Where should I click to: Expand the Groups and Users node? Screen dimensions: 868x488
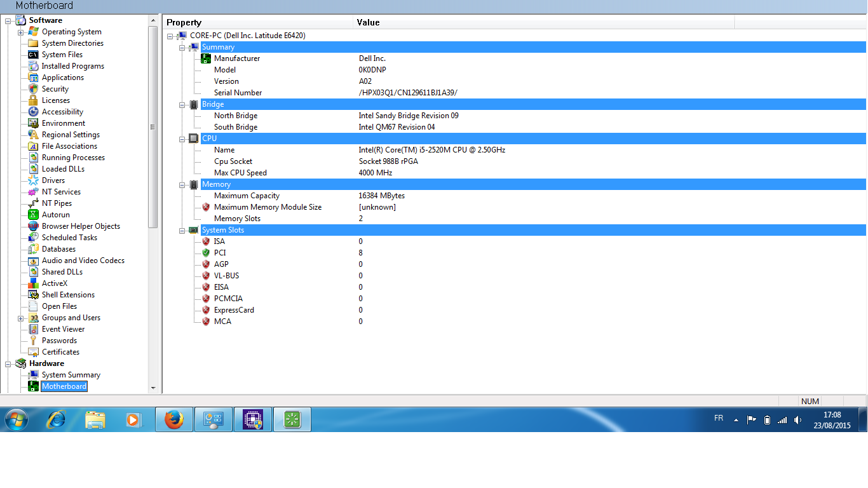(x=20, y=318)
